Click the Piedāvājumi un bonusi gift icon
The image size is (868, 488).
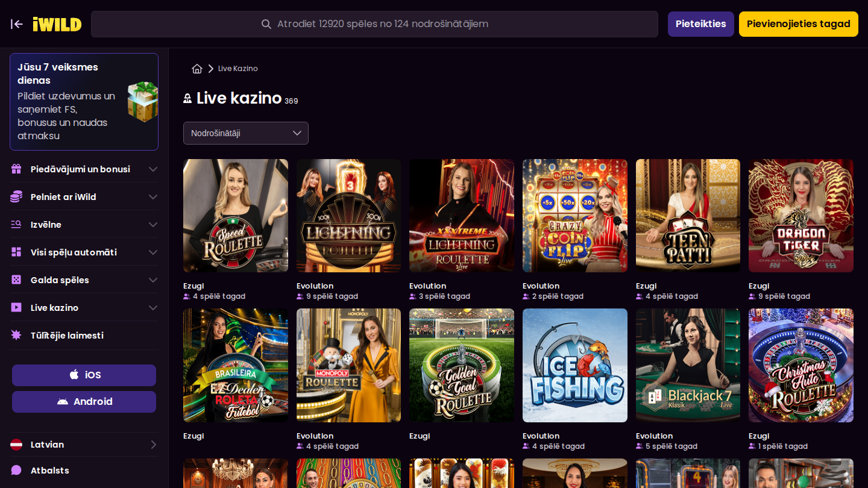click(16, 169)
